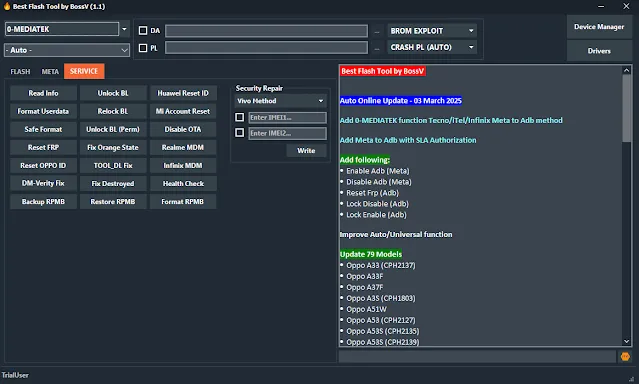Open DA file browse button
Viewport: 639px width, 384px height.
[x=377, y=31]
